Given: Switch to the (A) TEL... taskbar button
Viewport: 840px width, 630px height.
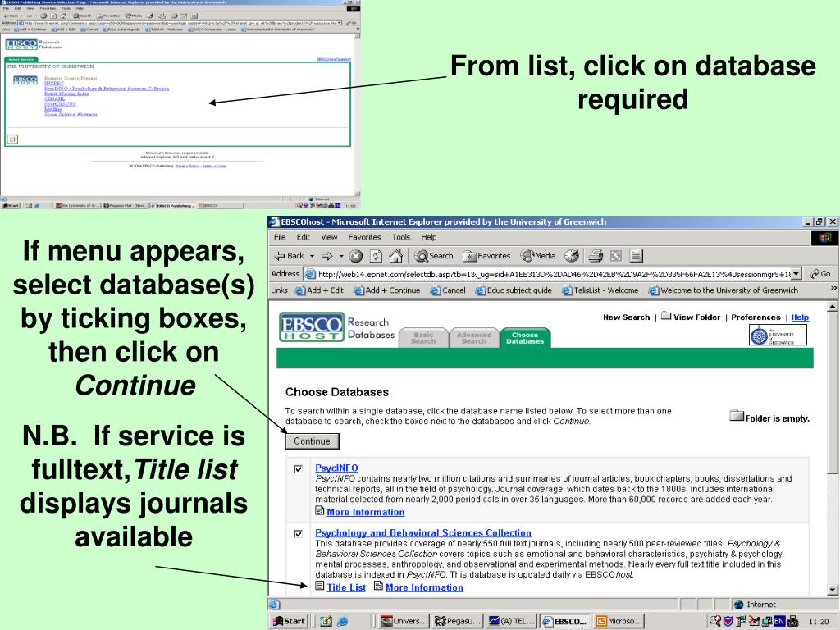Looking at the screenshot, I should 512,621.
